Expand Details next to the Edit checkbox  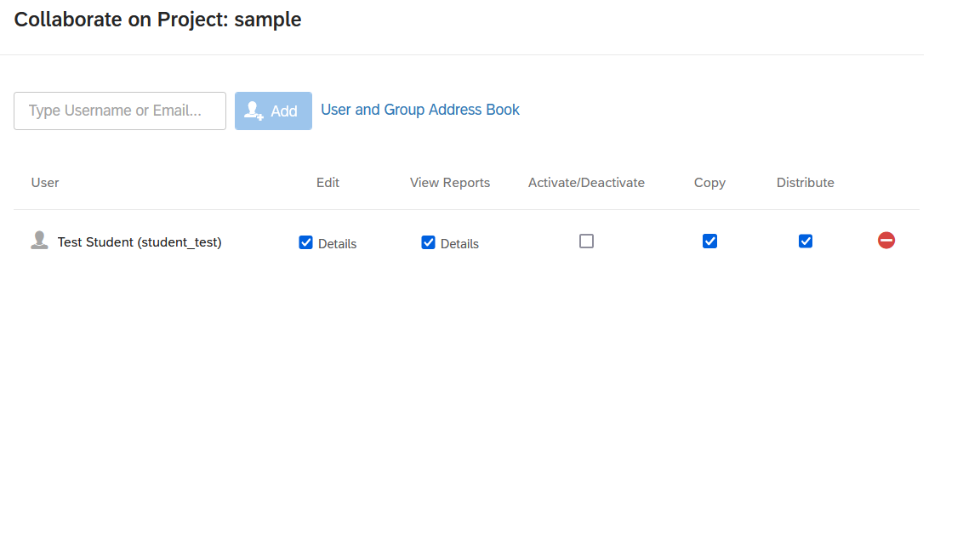tap(337, 244)
